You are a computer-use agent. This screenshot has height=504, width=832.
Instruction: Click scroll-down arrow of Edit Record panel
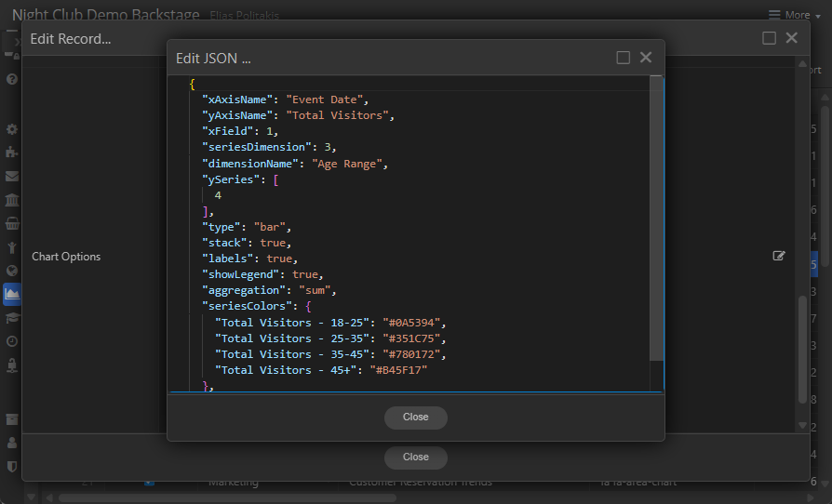point(802,425)
